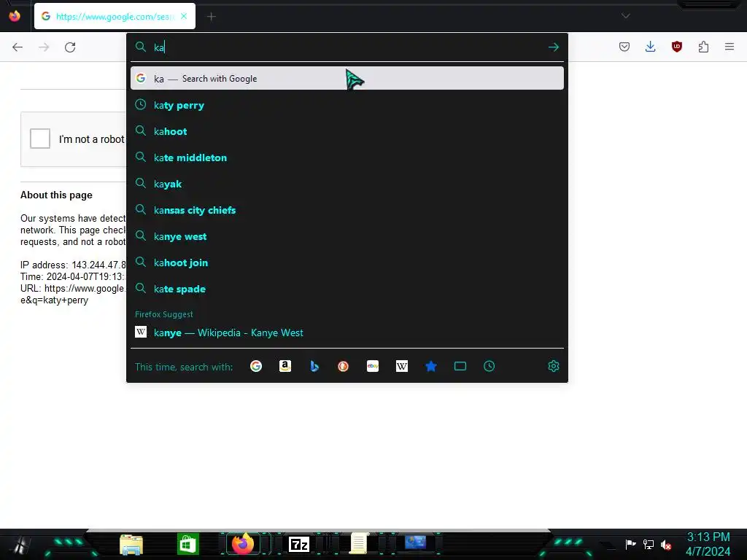Viewport: 747px width, 560px height.
Task: Search this time with Amazon
Action: tap(285, 366)
